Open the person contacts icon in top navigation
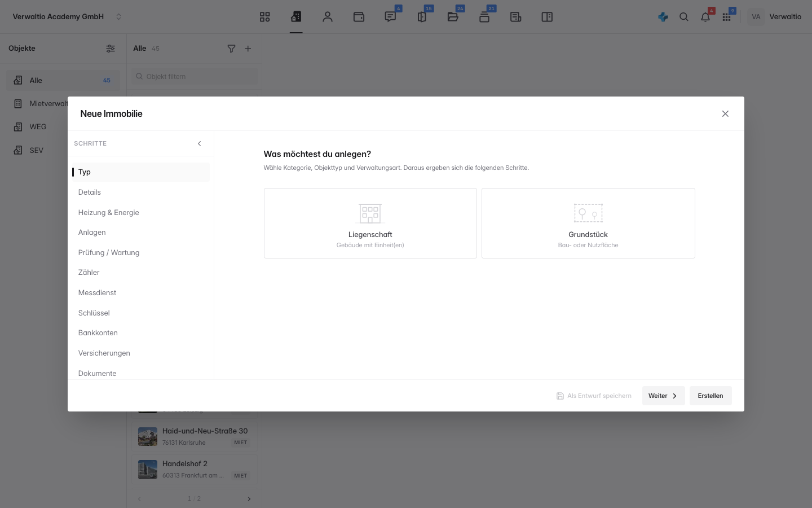The image size is (812, 508). 328,17
